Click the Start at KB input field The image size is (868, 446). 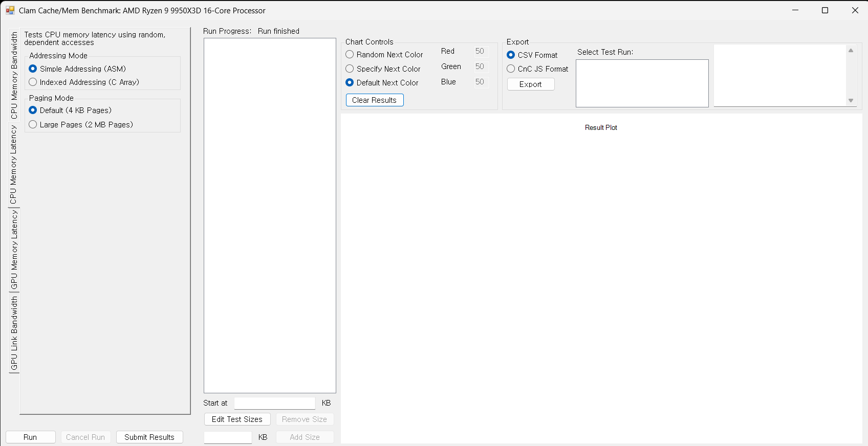[x=275, y=403]
